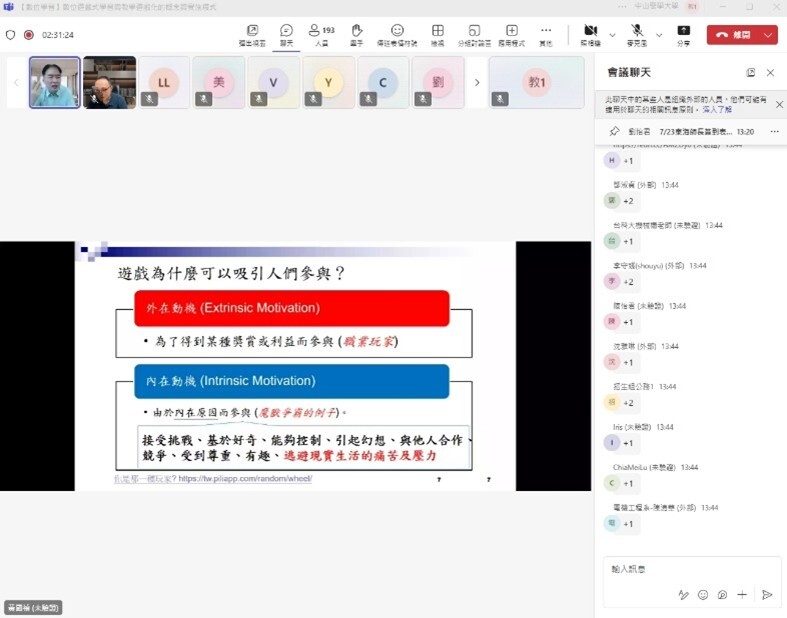Open the People participants list

pyautogui.click(x=321, y=34)
